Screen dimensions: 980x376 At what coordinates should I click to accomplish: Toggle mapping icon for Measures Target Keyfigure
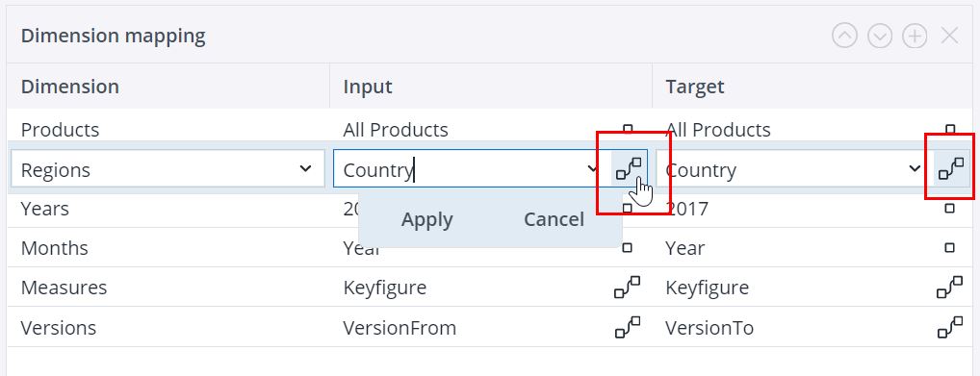coord(950,288)
